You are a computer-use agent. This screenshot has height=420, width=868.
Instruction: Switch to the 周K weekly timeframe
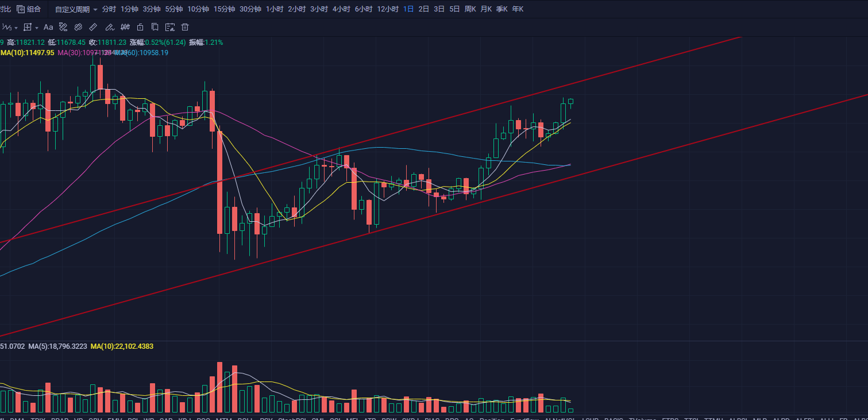click(470, 9)
